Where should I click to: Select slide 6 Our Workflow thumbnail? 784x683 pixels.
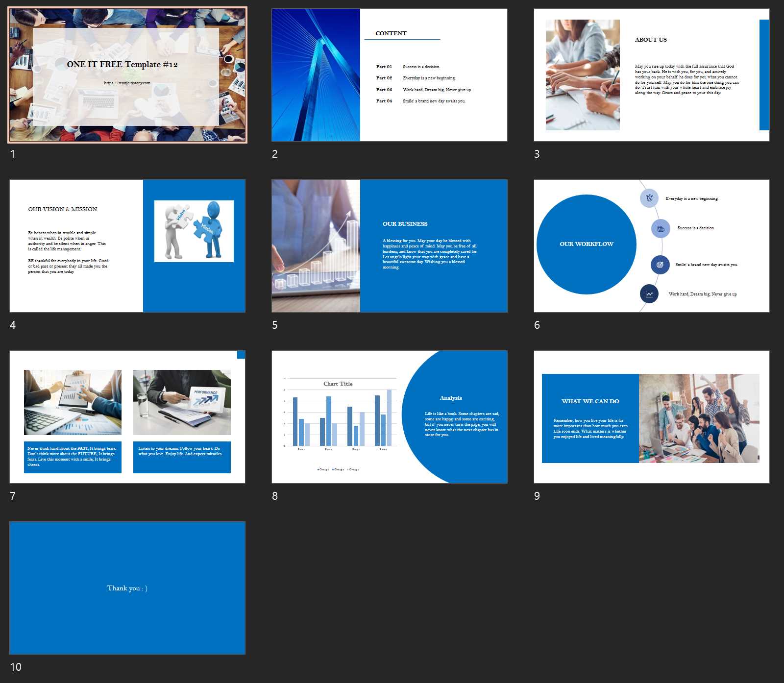(x=652, y=246)
